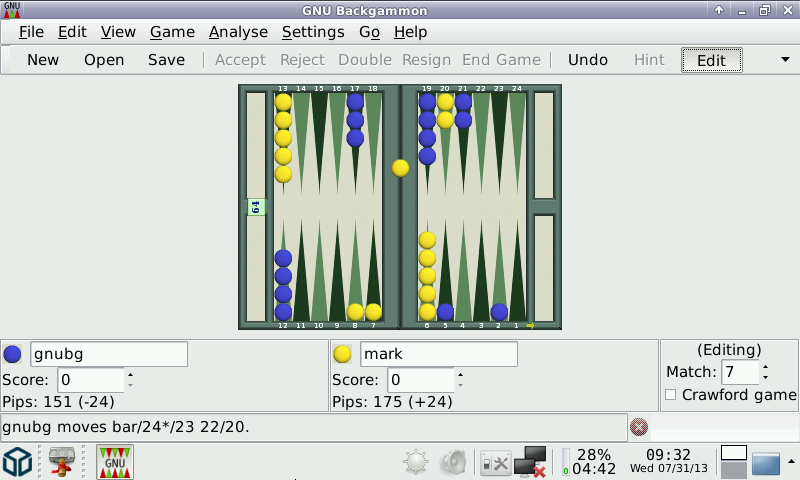The height and width of the screenshot is (480, 800).
Task: Click the Double toolbar button
Action: [x=365, y=60]
